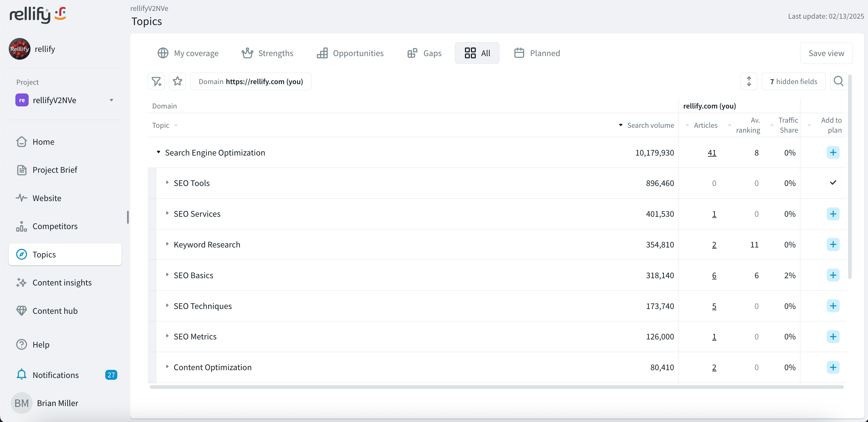
Task: Add Keyword Research to plan
Action: point(833,244)
